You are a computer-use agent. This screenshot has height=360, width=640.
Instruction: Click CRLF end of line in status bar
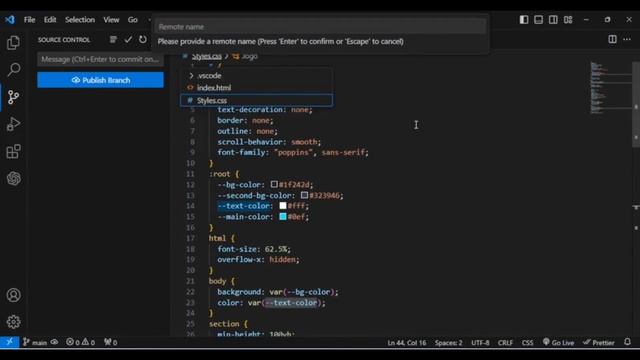pyautogui.click(x=505, y=342)
